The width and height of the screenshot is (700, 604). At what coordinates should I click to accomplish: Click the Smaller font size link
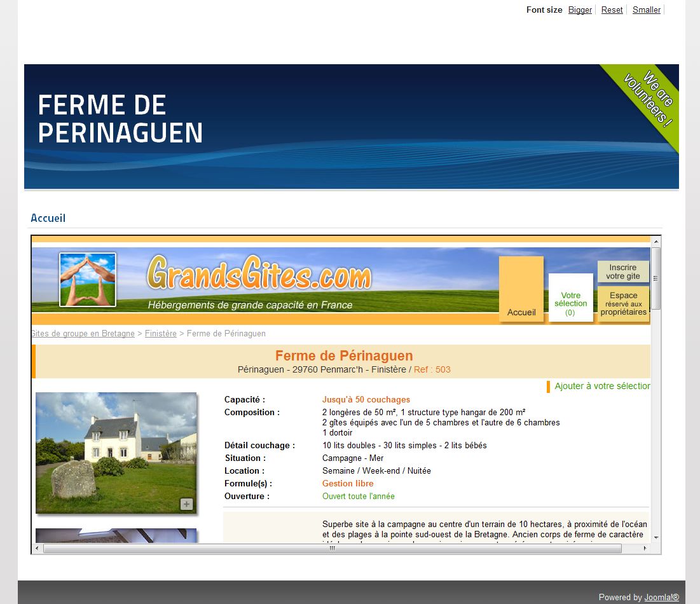646,10
